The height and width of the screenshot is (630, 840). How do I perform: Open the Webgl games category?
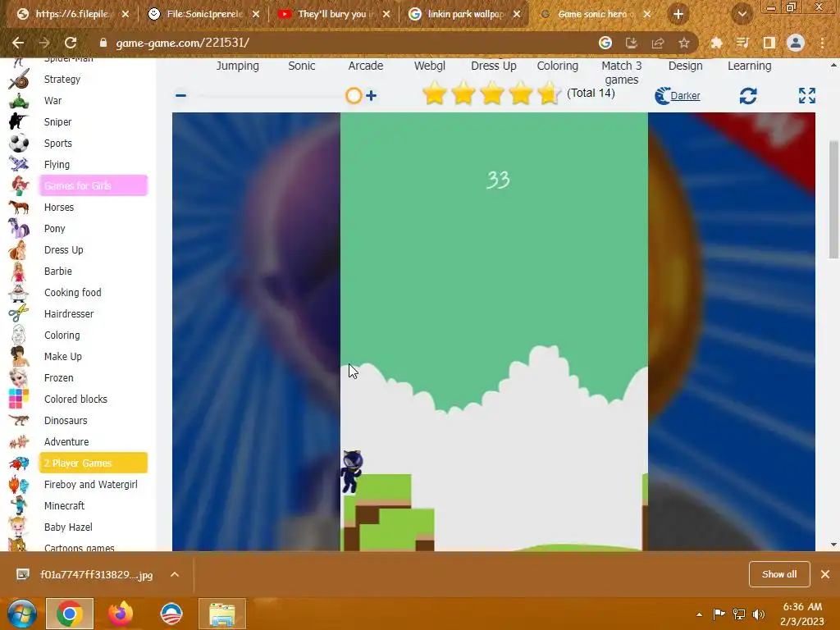(430, 66)
